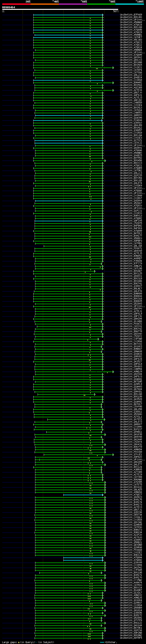Select the UniRef100_A9NQJ9 hit label
The image size is (146, 644).
click(x=131, y=371)
